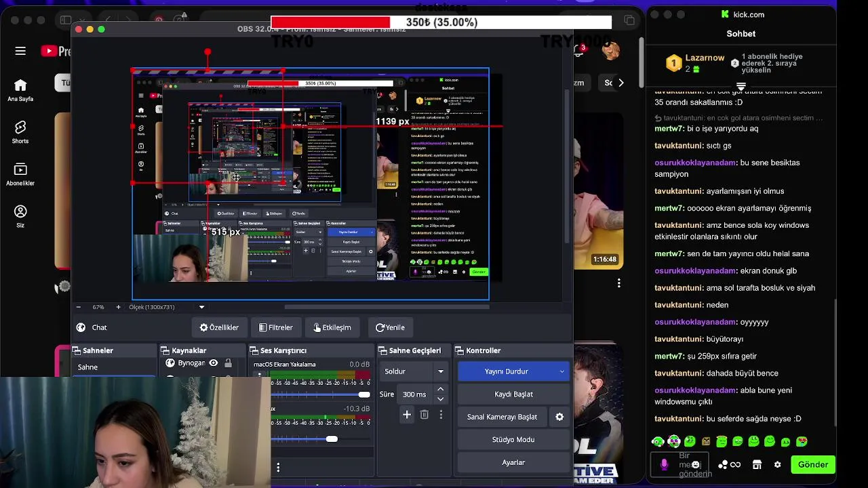Click the YouTube logo

[56, 51]
